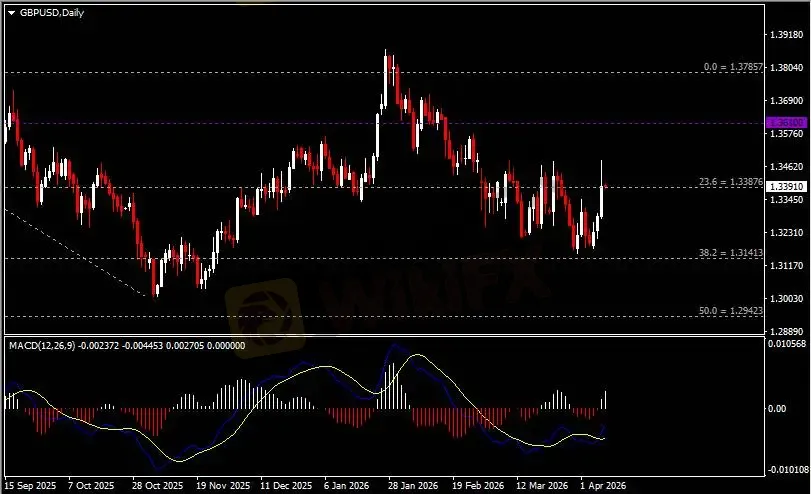Viewport: 811px width, 494px height.
Task: Click the 1.31170 price scale value
Action: [786, 266]
